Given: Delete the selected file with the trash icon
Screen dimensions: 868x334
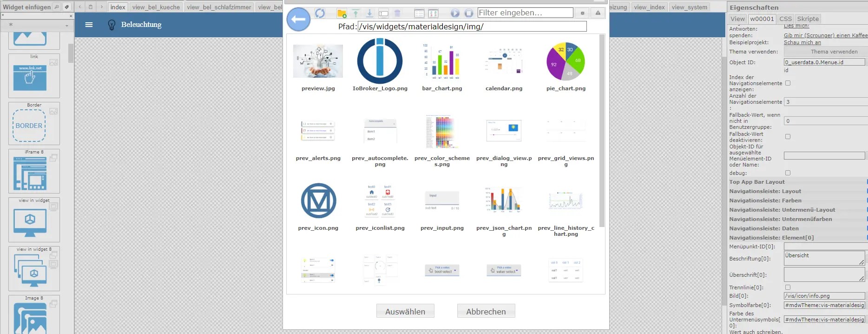Looking at the screenshot, I should (x=397, y=13).
